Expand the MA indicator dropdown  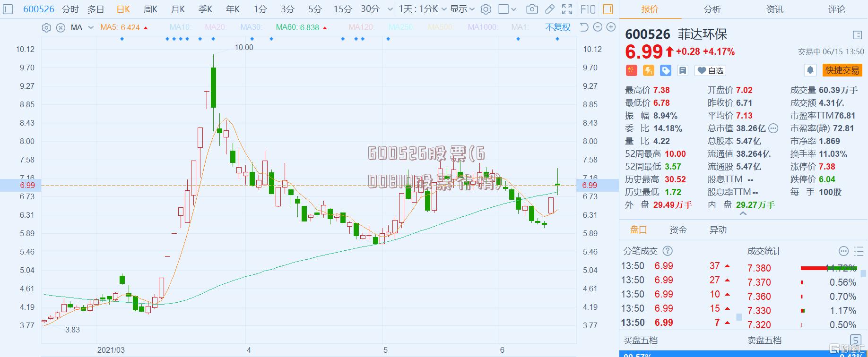[91, 28]
